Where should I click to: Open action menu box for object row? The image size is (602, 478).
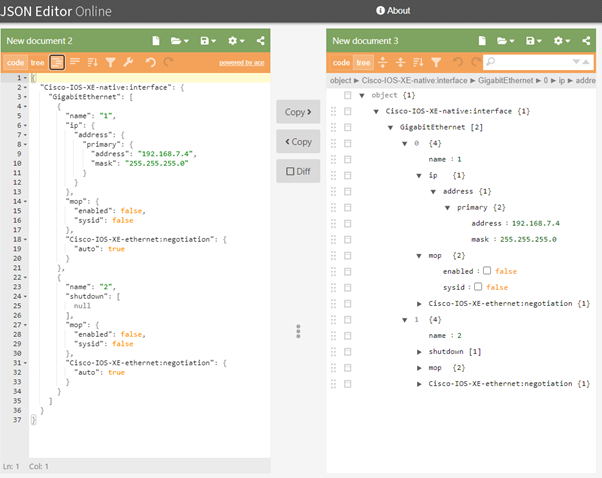point(347,95)
